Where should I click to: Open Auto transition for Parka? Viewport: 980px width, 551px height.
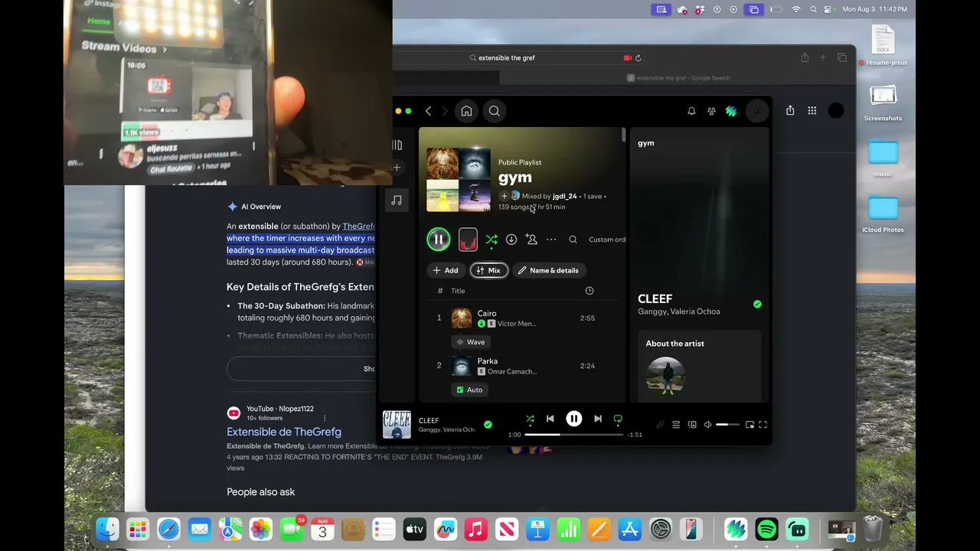tap(470, 390)
